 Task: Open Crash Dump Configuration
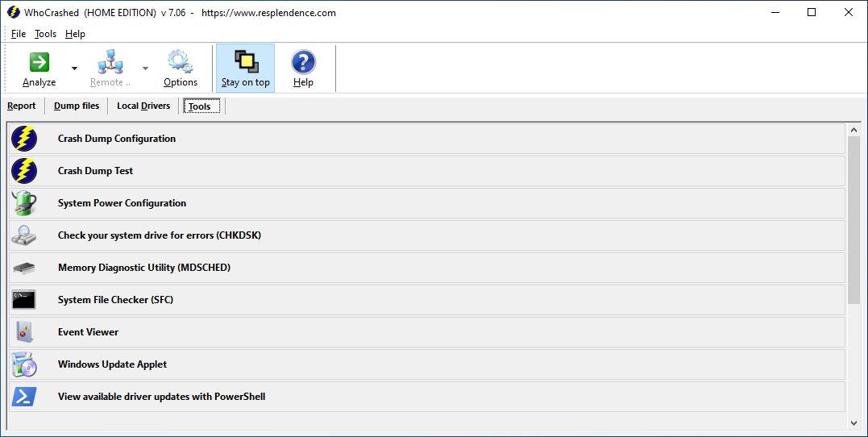tap(427, 139)
